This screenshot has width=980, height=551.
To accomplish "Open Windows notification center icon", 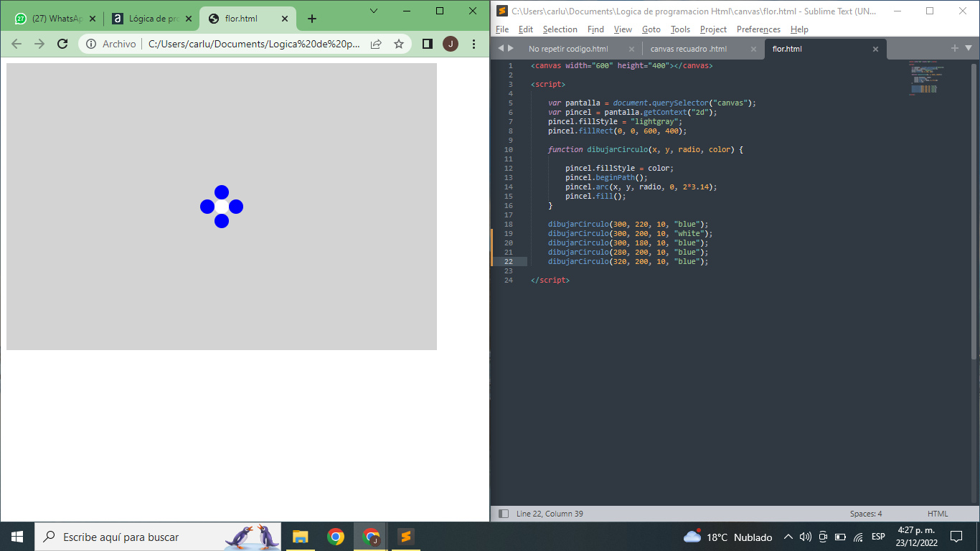I will click(x=956, y=537).
